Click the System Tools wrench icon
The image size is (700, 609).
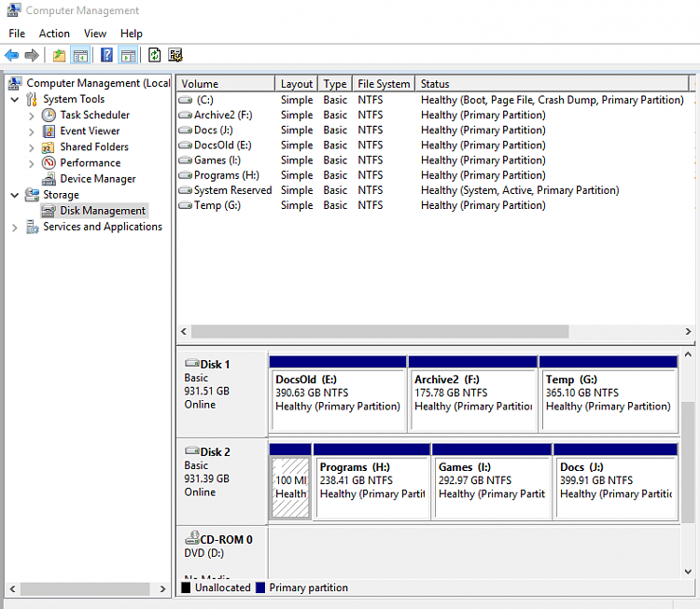pyautogui.click(x=31, y=99)
